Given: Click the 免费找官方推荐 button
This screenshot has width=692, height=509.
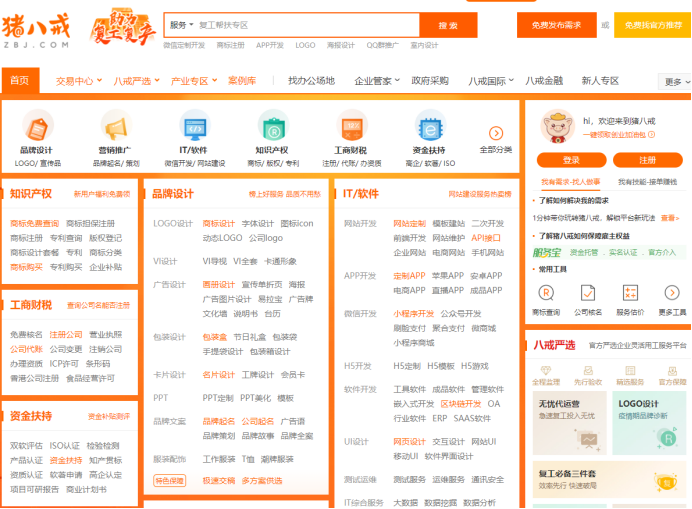Looking at the screenshot, I should (x=653, y=25).
